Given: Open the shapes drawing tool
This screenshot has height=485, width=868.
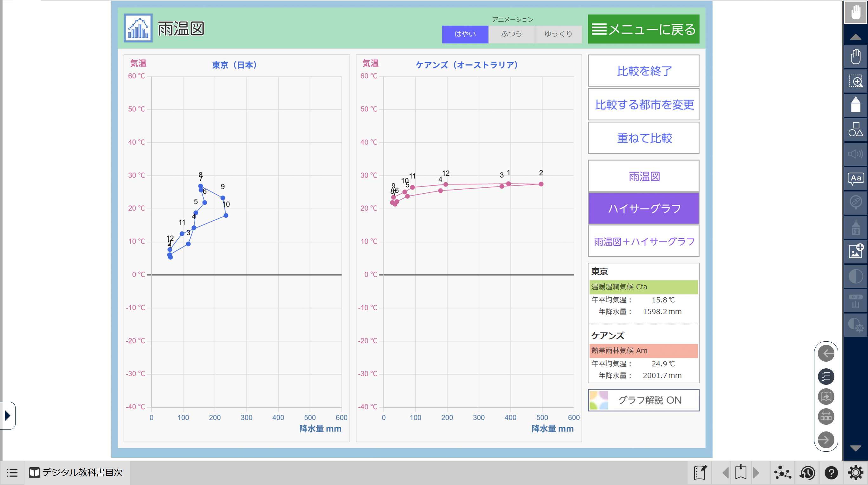Looking at the screenshot, I should click(x=855, y=130).
